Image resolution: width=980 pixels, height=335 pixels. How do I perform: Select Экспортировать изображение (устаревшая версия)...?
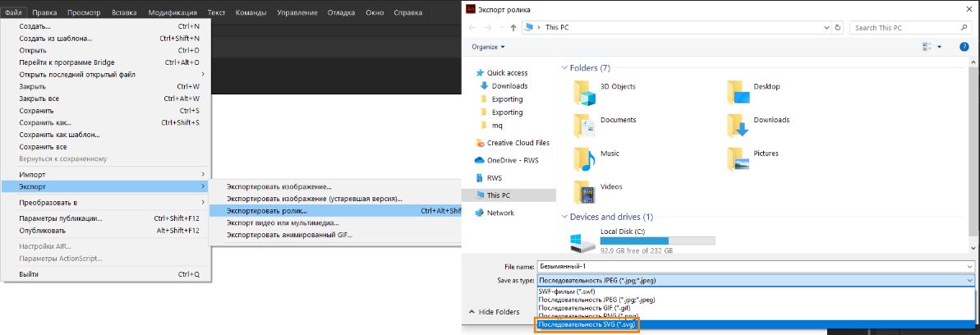coord(335,199)
